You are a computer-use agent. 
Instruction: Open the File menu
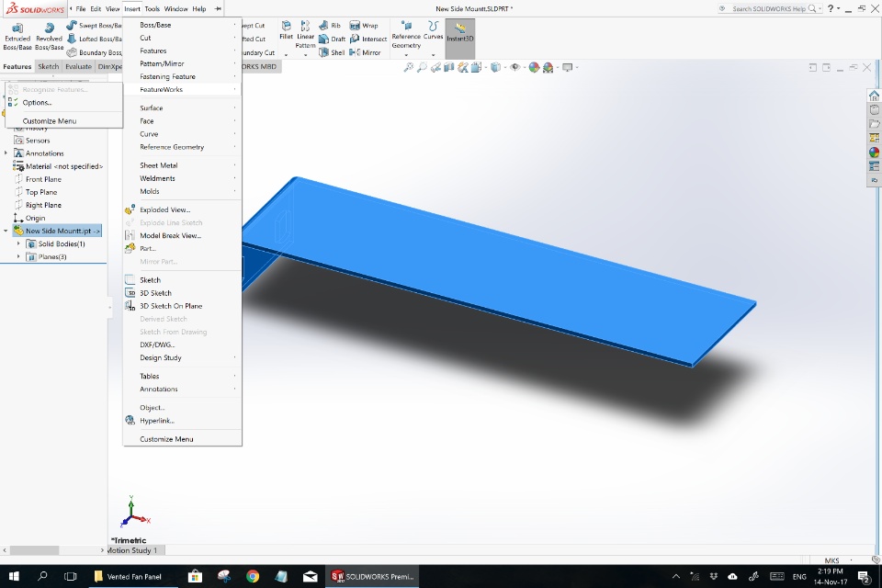(81, 8)
